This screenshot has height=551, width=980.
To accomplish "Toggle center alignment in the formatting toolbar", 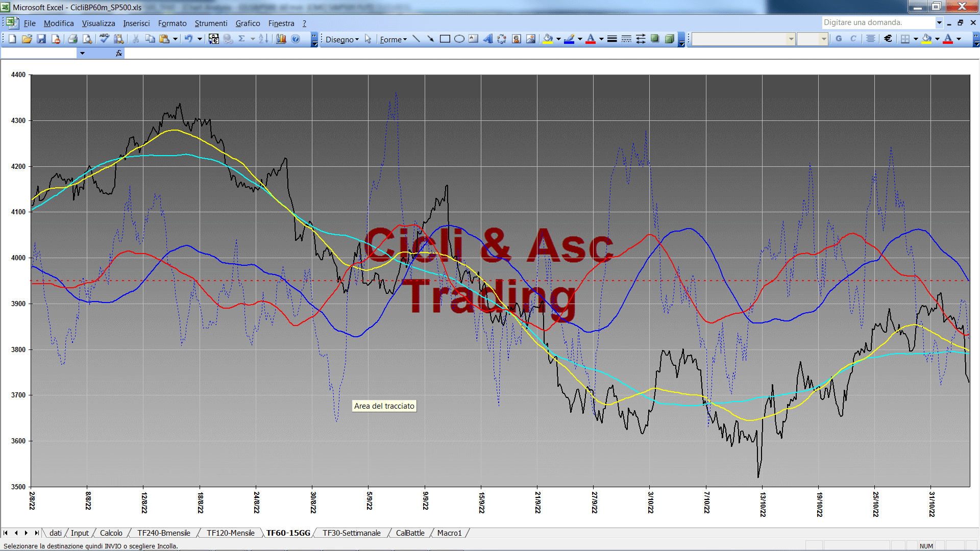I will pos(871,39).
